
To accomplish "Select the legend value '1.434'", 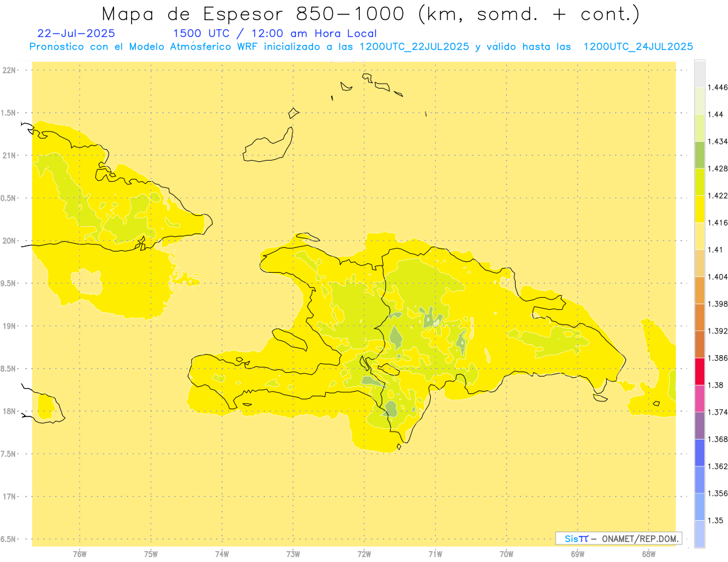I will [718, 141].
